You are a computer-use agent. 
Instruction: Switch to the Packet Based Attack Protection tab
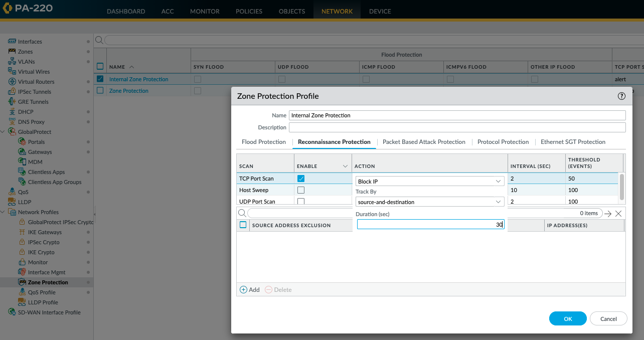[423, 142]
